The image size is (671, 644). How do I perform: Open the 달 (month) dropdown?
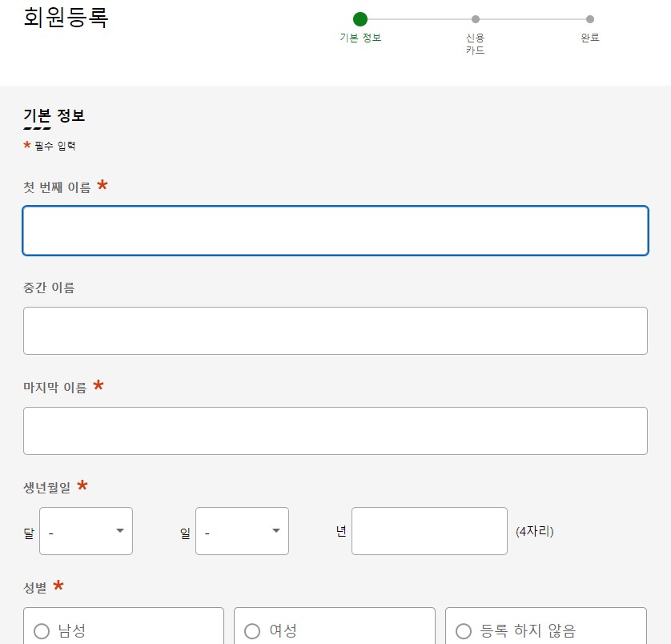(86, 531)
